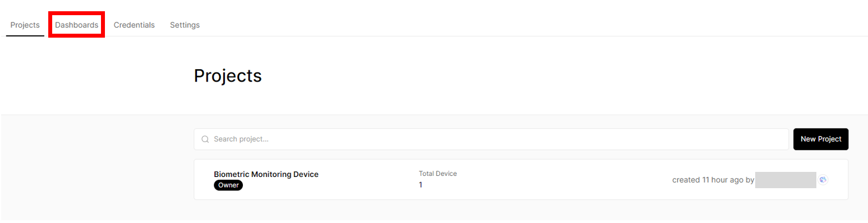This screenshot has width=868, height=223.
Task: Select the Projects tab
Action: click(25, 25)
